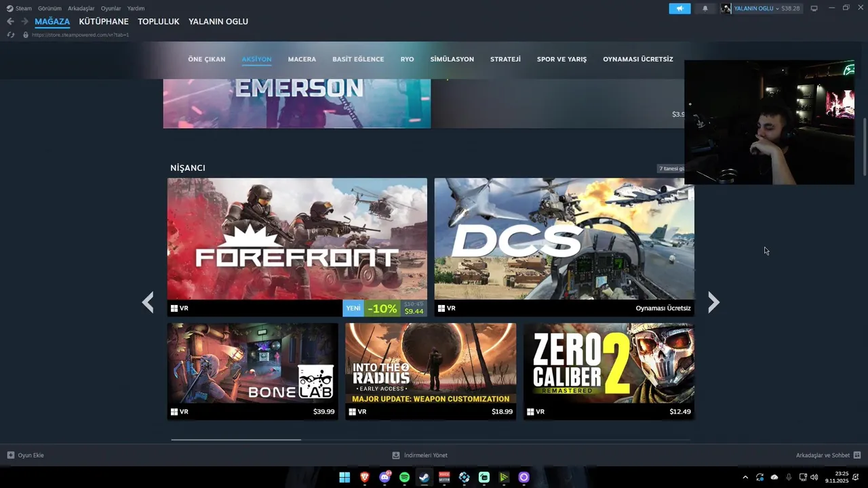The height and width of the screenshot is (488, 868).
Task: Open Discord from the taskbar
Action: coord(384,477)
